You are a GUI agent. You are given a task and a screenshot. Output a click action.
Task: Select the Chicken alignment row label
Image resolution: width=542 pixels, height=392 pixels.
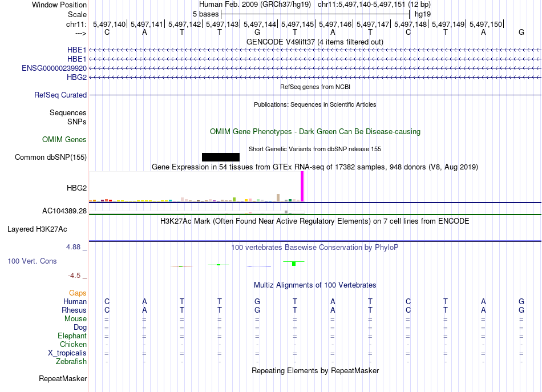coord(73,344)
